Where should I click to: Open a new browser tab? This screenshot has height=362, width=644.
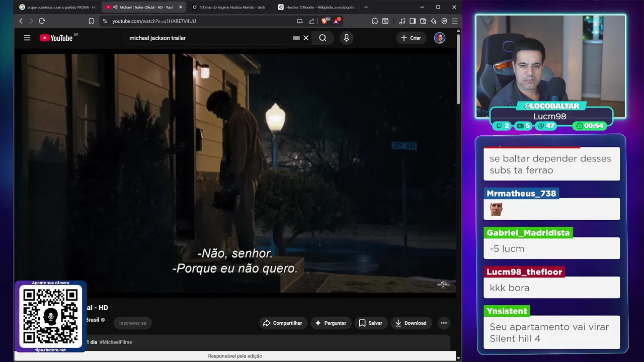click(366, 7)
